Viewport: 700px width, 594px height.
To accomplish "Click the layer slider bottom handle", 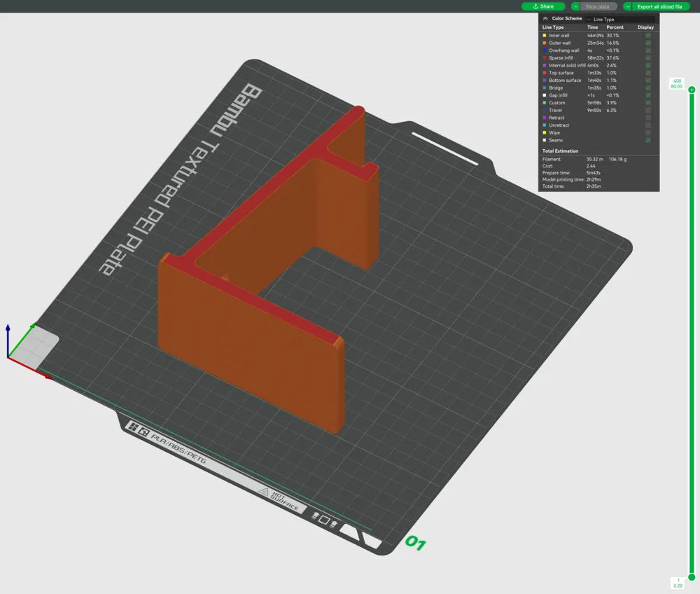I will click(x=692, y=576).
